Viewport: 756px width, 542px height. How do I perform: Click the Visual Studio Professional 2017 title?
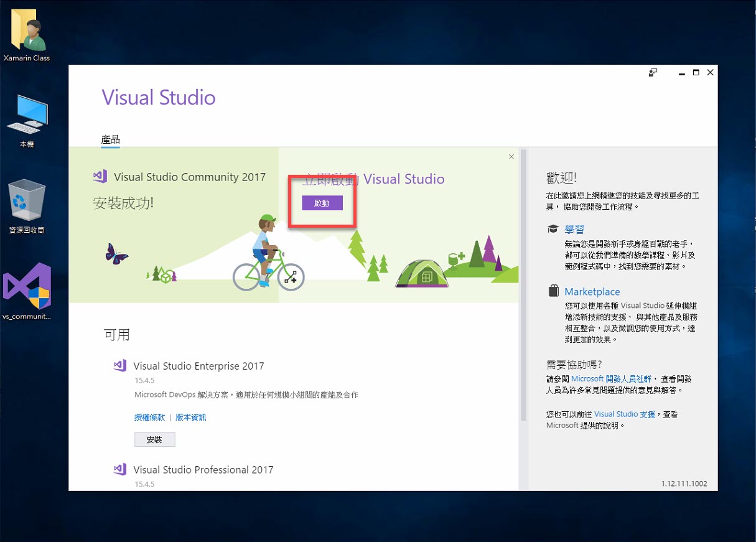coord(203,469)
